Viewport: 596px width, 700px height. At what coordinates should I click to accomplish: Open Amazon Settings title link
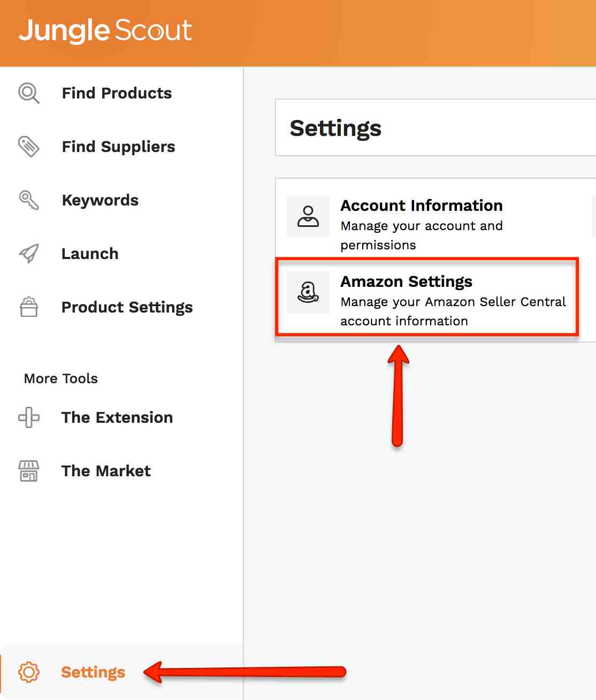(x=407, y=281)
